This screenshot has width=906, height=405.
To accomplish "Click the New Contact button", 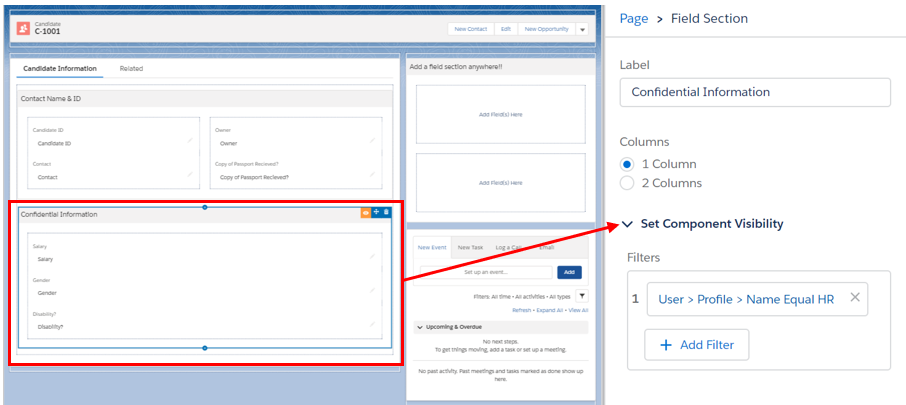I will [470, 29].
